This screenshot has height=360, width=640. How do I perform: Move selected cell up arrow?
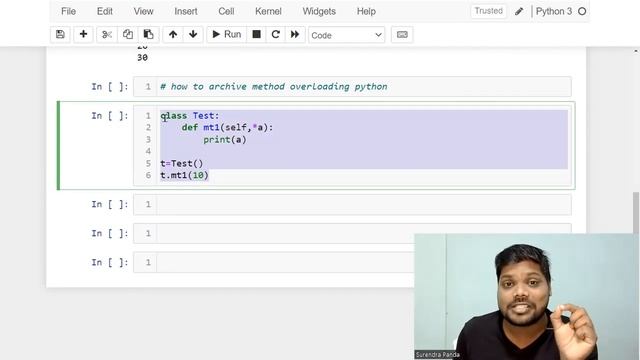pyautogui.click(x=173, y=35)
